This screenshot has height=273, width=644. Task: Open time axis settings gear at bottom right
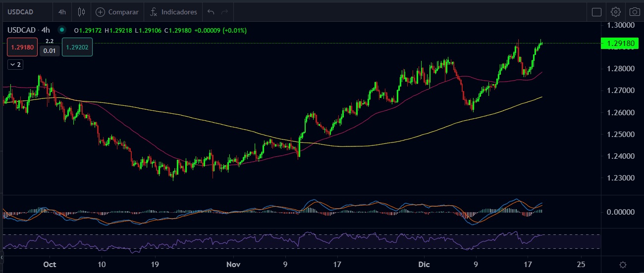click(623, 265)
